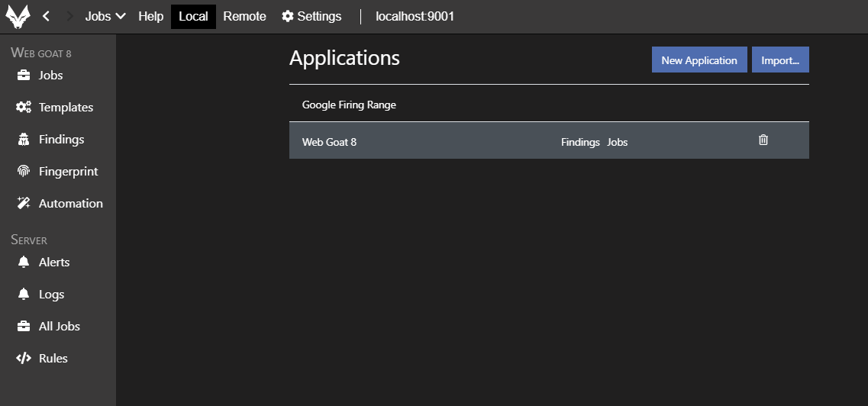Click the Logs bell icon
The image size is (868, 406).
click(x=23, y=295)
